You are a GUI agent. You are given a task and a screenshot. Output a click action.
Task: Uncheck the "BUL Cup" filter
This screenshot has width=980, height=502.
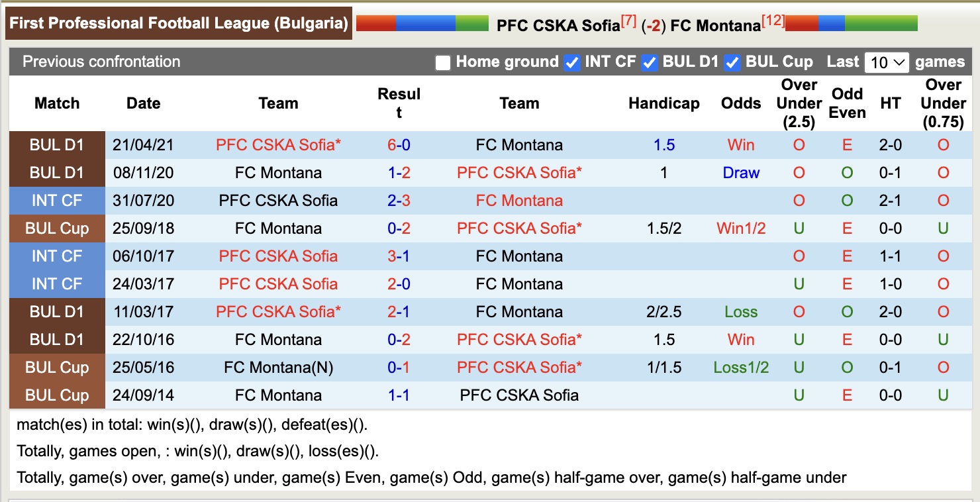click(x=733, y=62)
